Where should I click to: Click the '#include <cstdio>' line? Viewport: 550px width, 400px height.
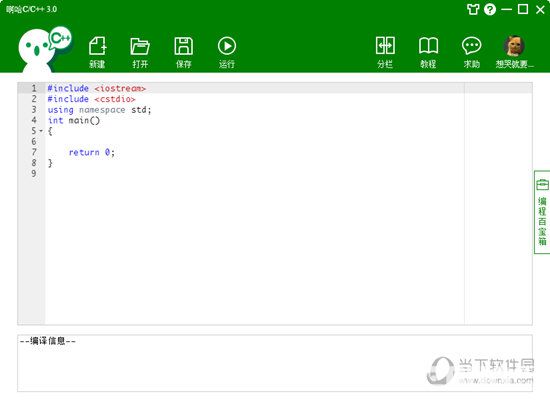click(x=91, y=99)
